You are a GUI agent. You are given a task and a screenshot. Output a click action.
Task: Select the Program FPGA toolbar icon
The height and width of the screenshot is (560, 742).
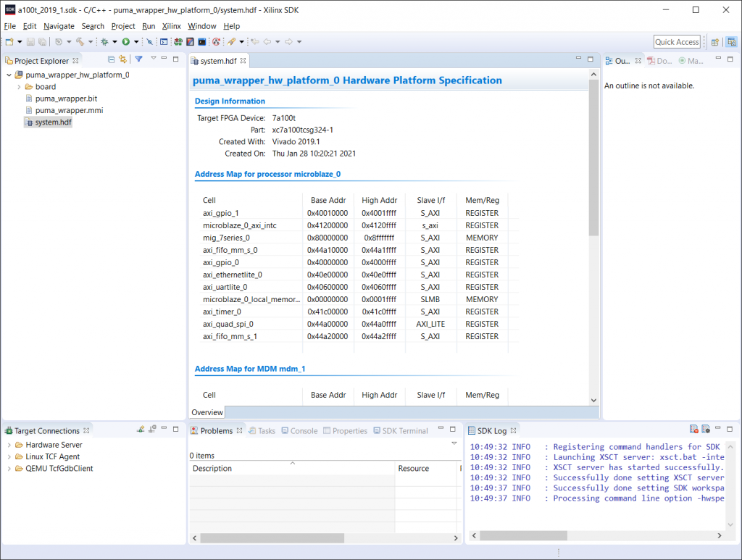178,41
